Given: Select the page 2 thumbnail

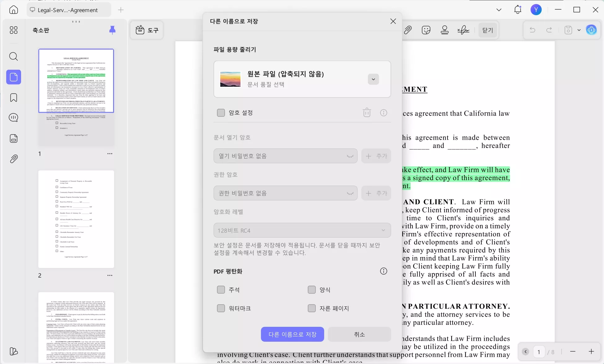Looking at the screenshot, I should [76, 219].
